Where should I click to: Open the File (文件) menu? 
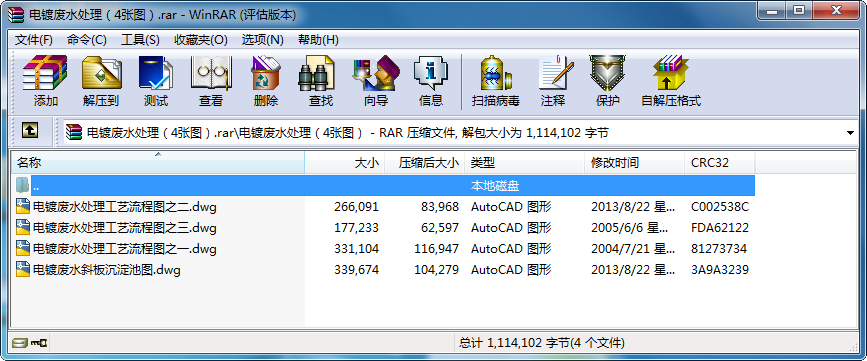pyautogui.click(x=33, y=40)
